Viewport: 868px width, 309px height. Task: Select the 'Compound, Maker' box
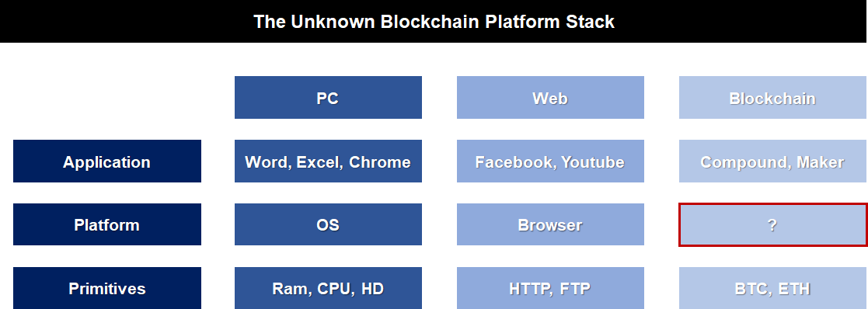click(772, 161)
